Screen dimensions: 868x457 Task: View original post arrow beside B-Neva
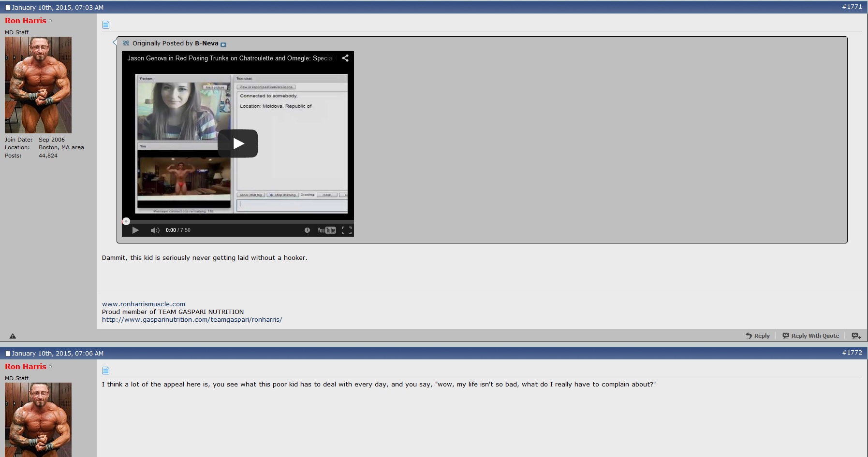tap(223, 44)
